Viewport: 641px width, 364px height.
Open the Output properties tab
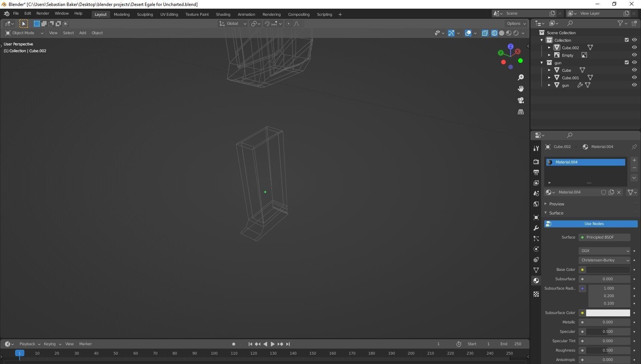(x=536, y=172)
